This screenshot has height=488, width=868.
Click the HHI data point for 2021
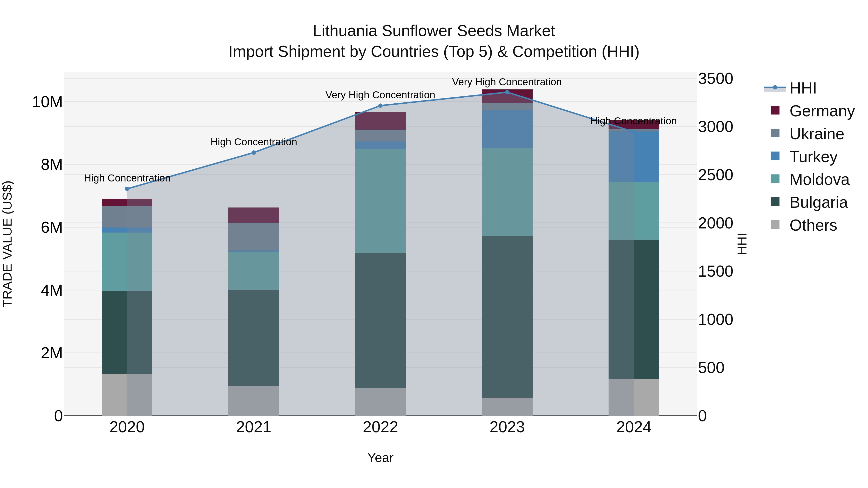click(254, 153)
